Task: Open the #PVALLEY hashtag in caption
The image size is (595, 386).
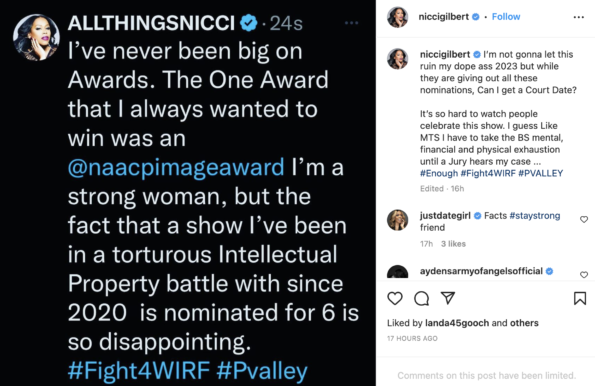Action: click(540, 173)
